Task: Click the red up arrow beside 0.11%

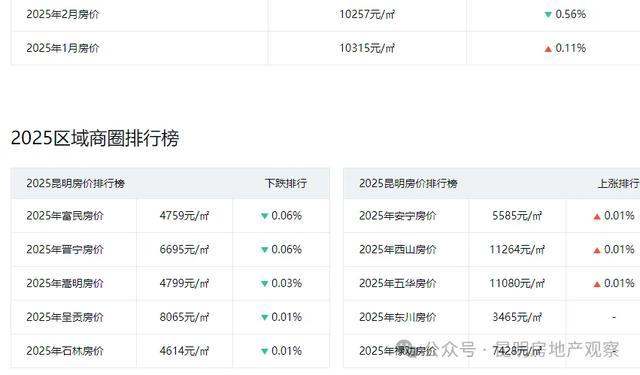Action: point(548,49)
